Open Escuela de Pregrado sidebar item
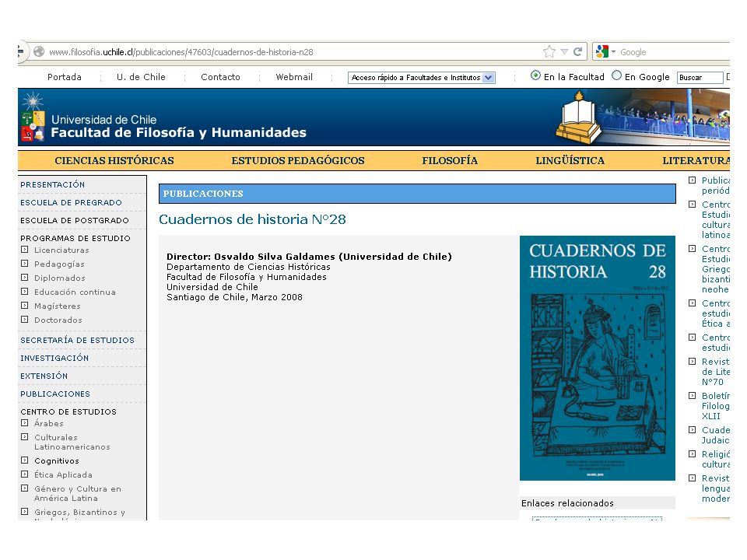747x560 pixels. [x=71, y=202]
